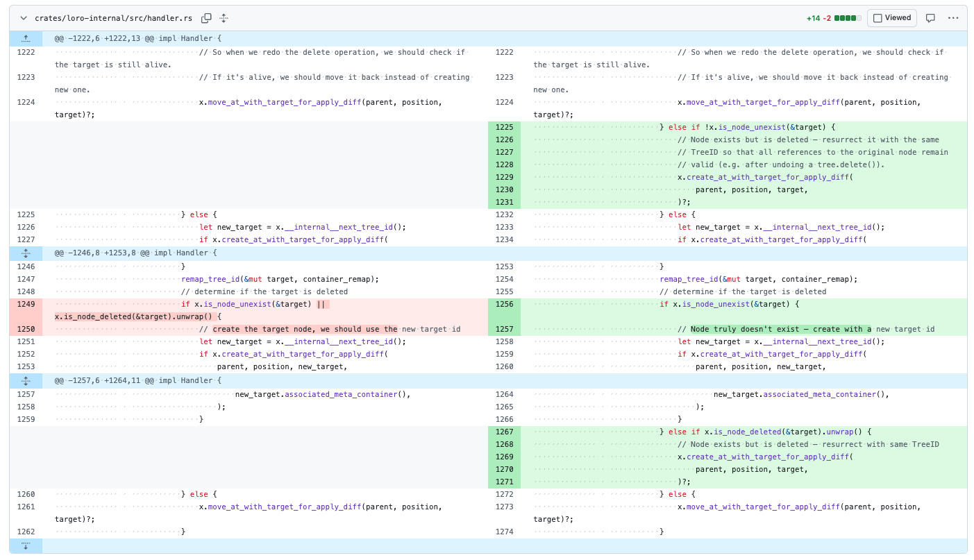
Task: Click the crates/loro-internal/src/handler.rs file name
Action: (114, 18)
